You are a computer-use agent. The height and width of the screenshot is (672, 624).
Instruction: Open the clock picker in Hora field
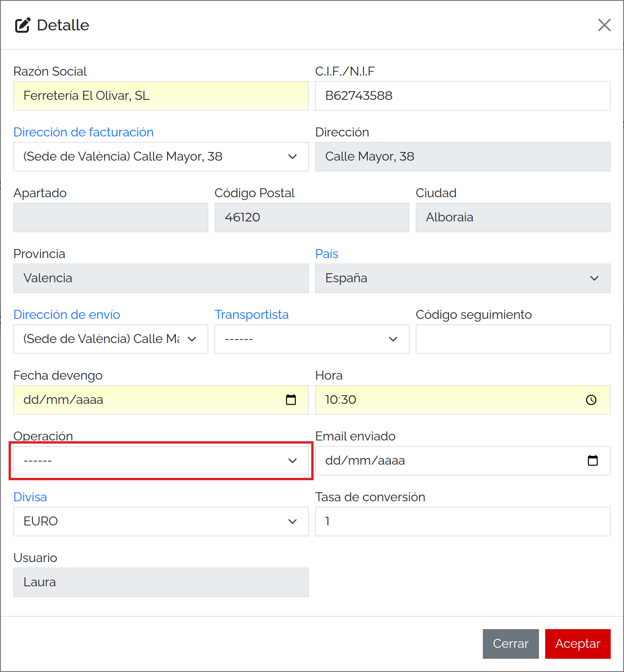[x=591, y=400]
